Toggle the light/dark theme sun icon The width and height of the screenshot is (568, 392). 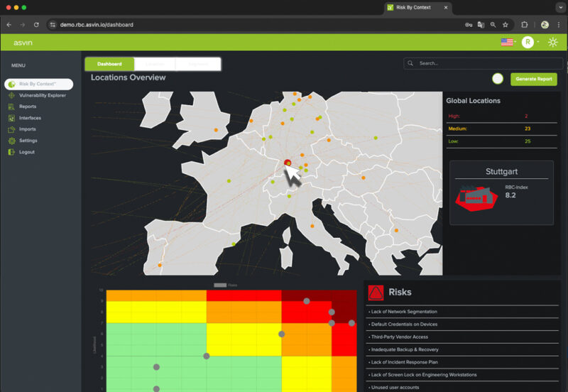(552, 43)
